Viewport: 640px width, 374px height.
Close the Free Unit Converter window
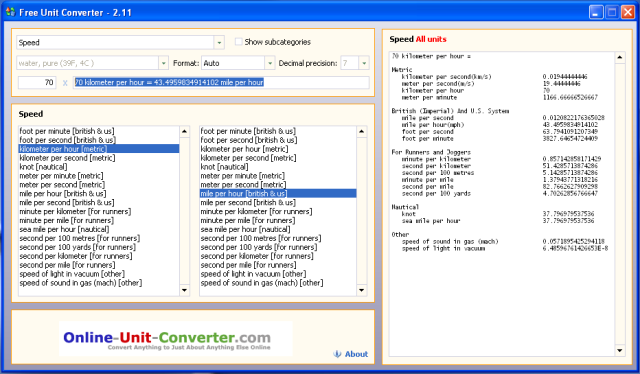click(628, 12)
